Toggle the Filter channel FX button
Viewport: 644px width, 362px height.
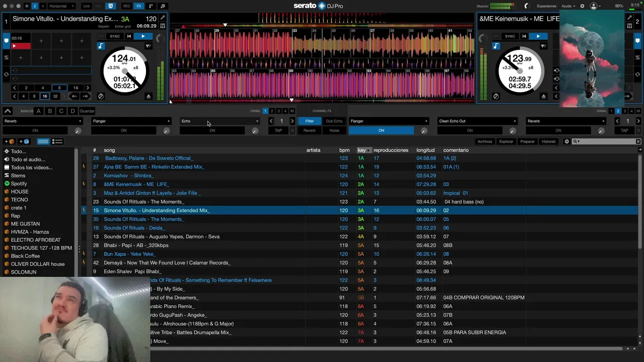pos(309,121)
